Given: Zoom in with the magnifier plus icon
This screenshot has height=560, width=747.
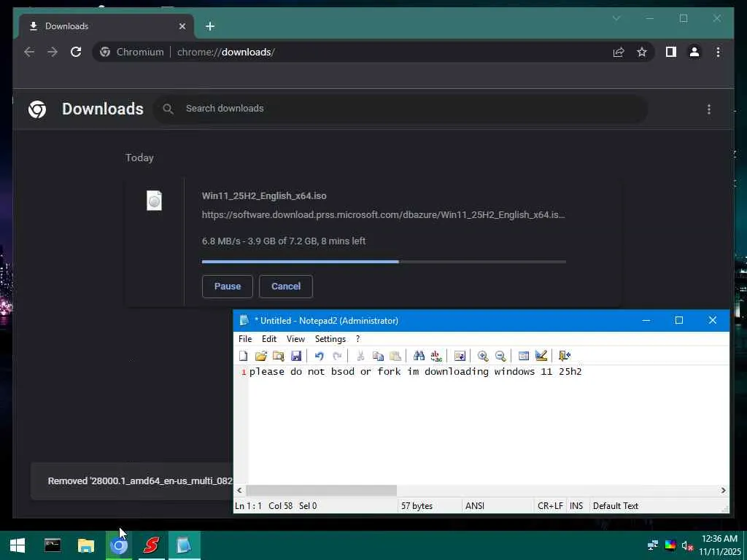Looking at the screenshot, I should pyautogui.click(x=483, y=356).
